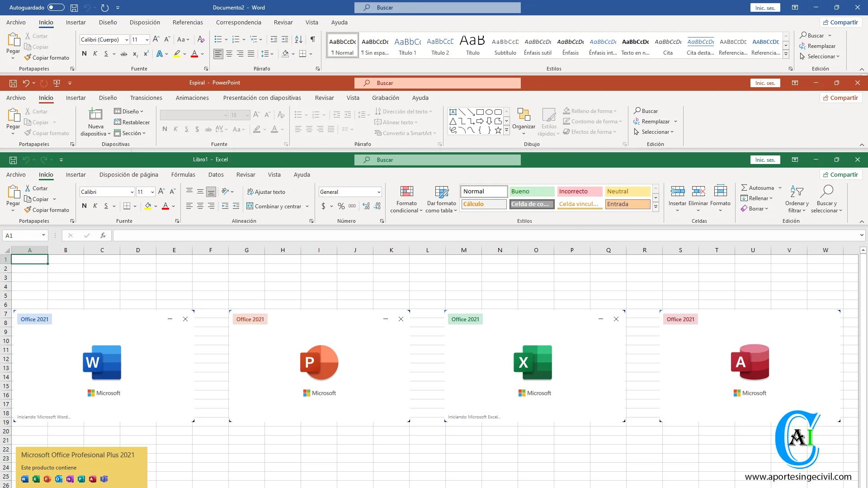The height and width of the screenshot is (488, 868).
Task: Click Excel's Ordenar y filtrar icon
Action: 797,192
